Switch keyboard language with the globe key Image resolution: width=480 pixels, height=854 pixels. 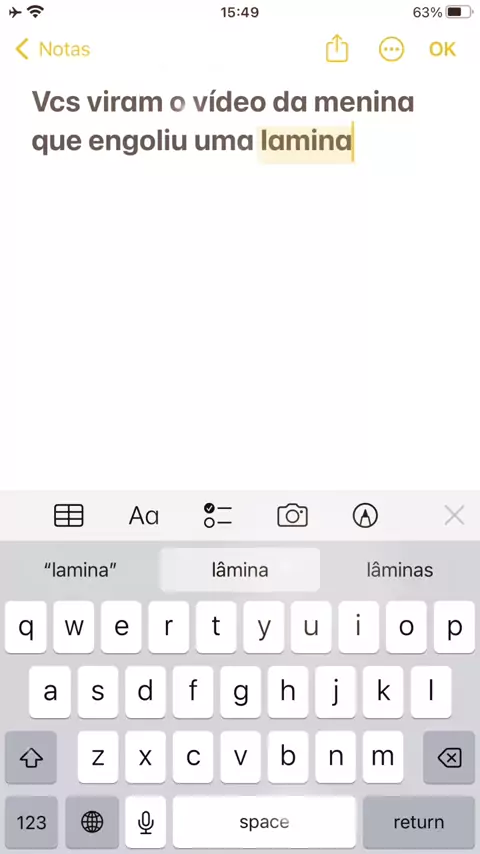click(x=92, y=822)
